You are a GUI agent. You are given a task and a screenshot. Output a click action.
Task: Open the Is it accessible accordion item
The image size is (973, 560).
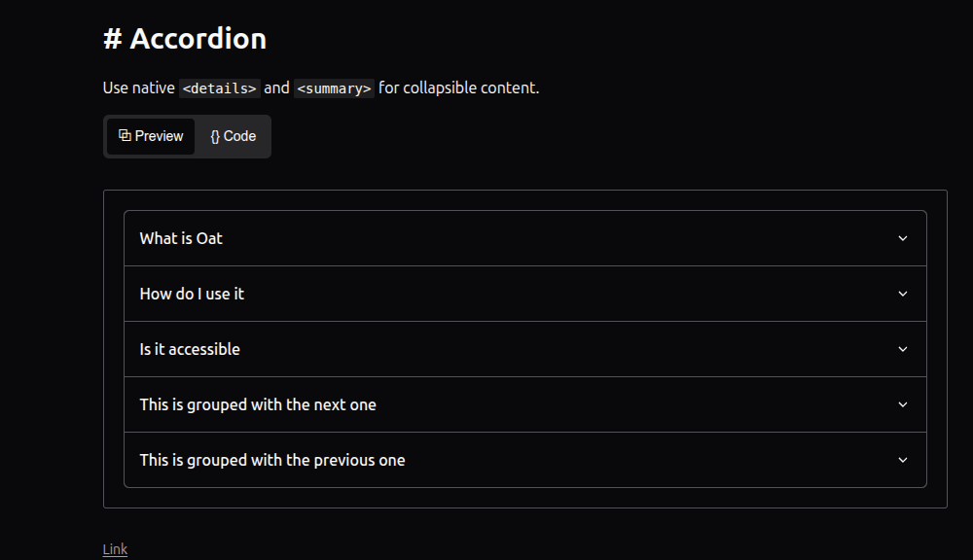[190, 349]
